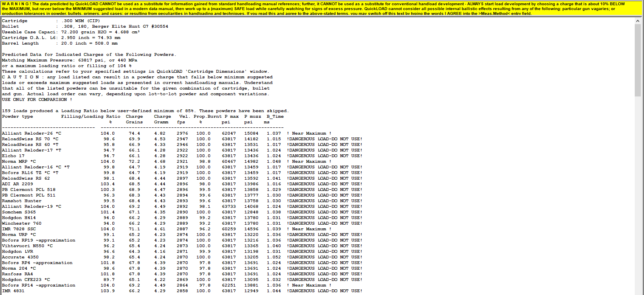644x295 pixels.
Task: Click the Prop.Burnt column header
Action: 207,117
